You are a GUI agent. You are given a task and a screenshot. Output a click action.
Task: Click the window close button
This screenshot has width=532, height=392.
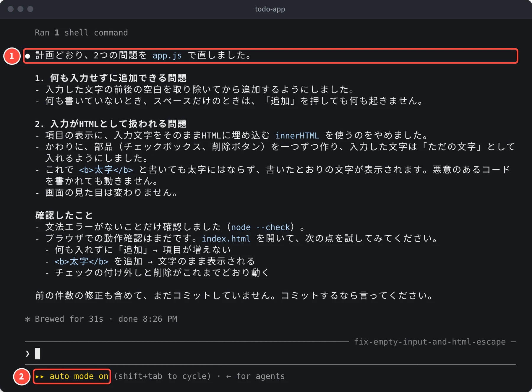point(11,9)
